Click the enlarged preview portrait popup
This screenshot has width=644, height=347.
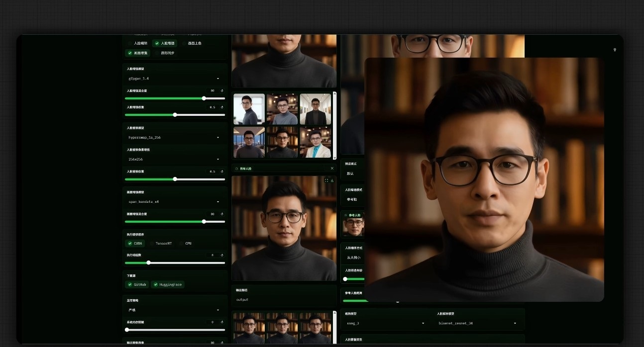pyautogui.click(x=484, y=179)
